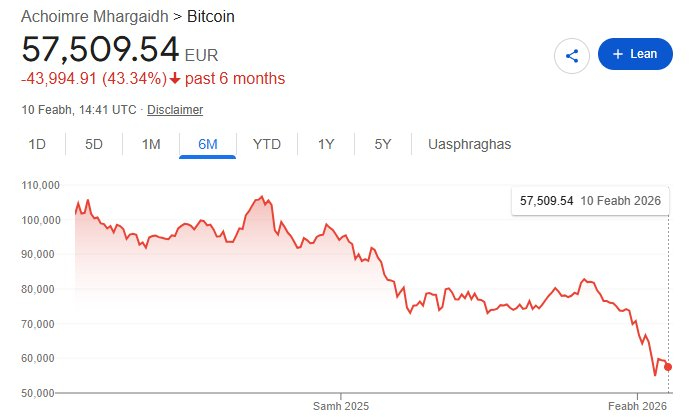
Task: Click the Feabh 2026 axis label
Action: [x=638, y=406]
